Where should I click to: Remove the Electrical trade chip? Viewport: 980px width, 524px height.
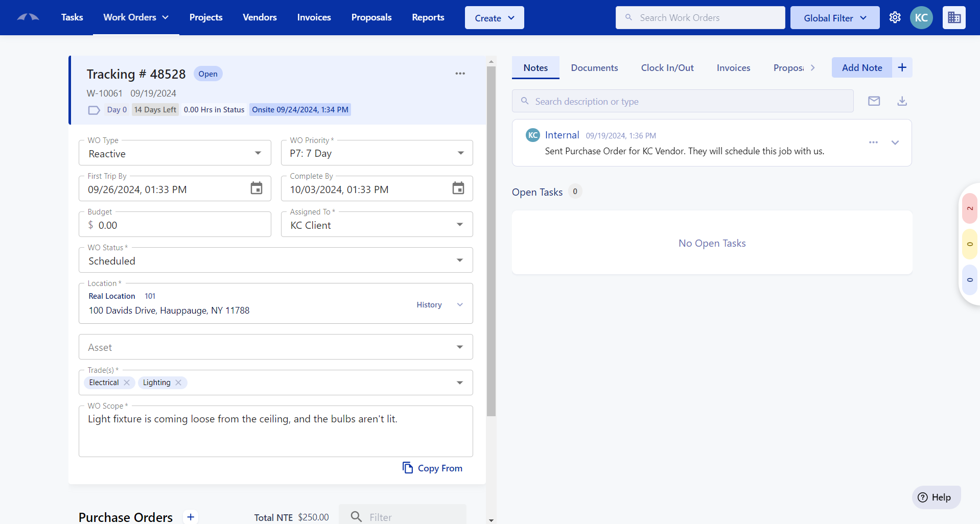click(127, 383)
